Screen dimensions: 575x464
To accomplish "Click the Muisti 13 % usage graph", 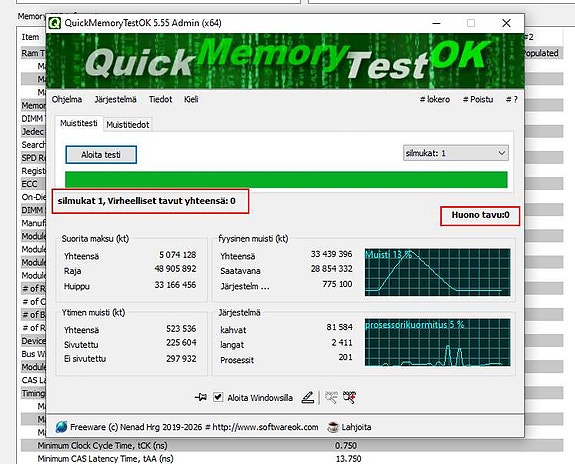I will click(437, 272).
